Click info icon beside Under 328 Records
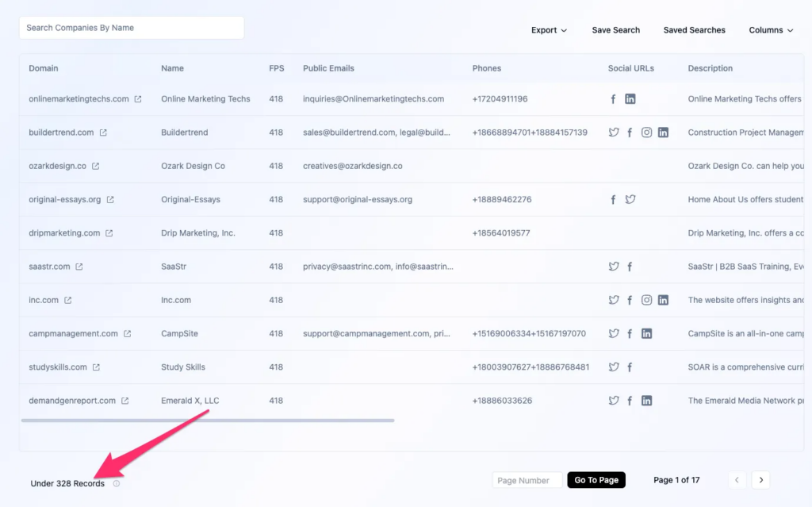The image size is (812, 507). click(117, 483)
